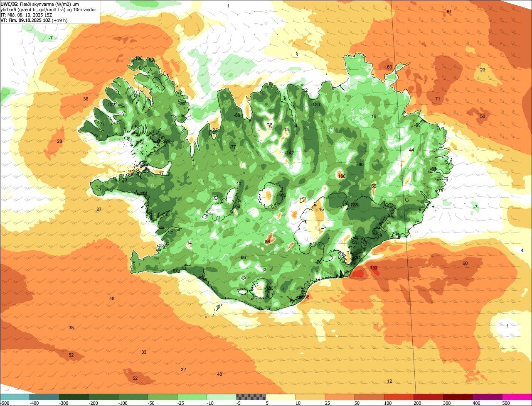Click the initial time text 'IT: Mið. 08. 10. 2025 15Z'
Viewport: 532px width, 406px height.
click(x=26, y=15)
